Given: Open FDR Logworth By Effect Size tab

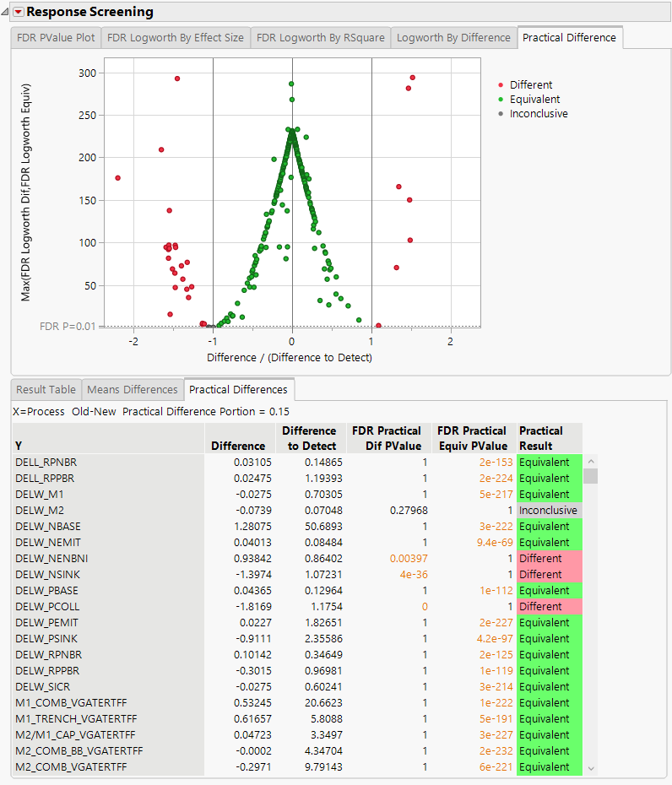Looking at the screenshot, I should (176, 38).
